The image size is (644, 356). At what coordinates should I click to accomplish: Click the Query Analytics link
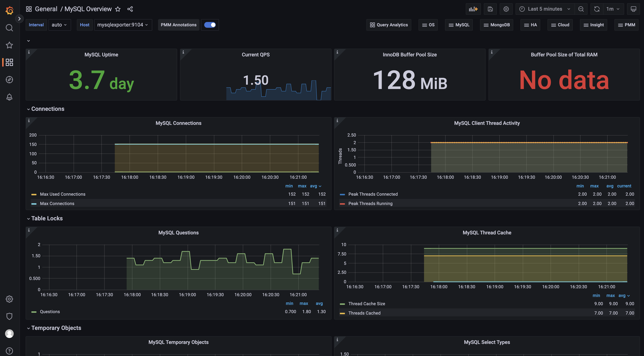(389, 25)
